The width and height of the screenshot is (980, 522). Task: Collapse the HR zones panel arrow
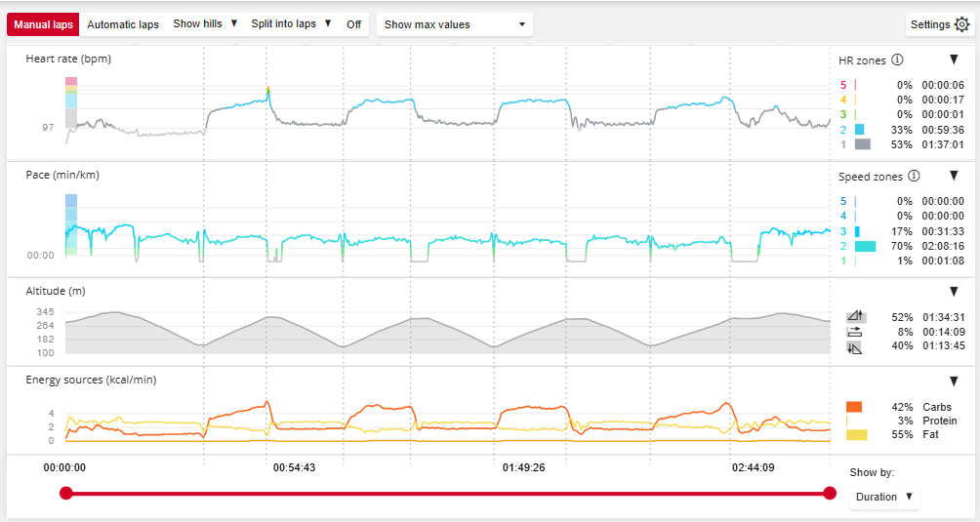(x=954, y=60)
